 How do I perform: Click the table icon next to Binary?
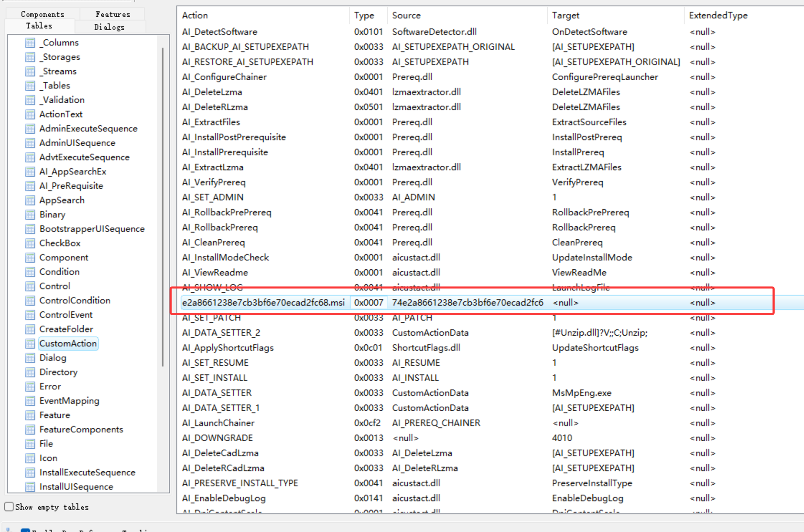click(30, 214)
